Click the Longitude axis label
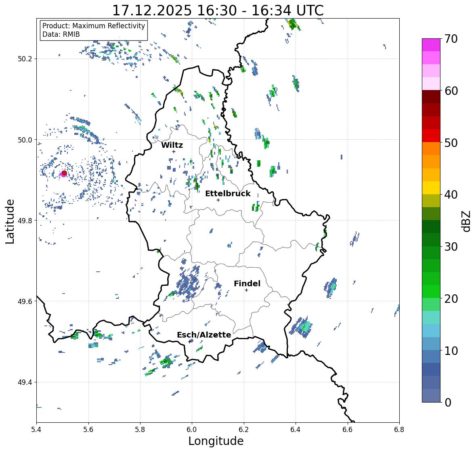 point(216,441)
